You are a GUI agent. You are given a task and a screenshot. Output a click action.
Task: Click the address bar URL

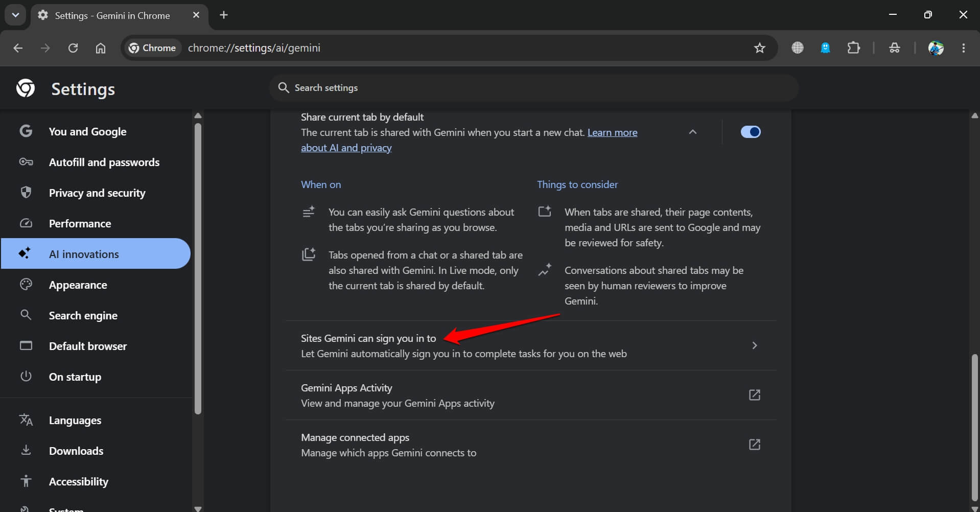pos(254,48)
